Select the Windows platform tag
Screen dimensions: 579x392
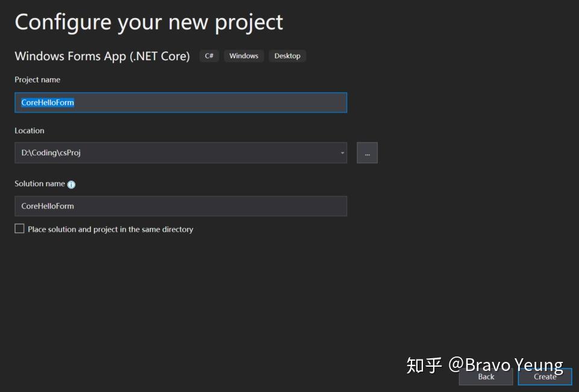pyautogui.click(x=243, y=56)
